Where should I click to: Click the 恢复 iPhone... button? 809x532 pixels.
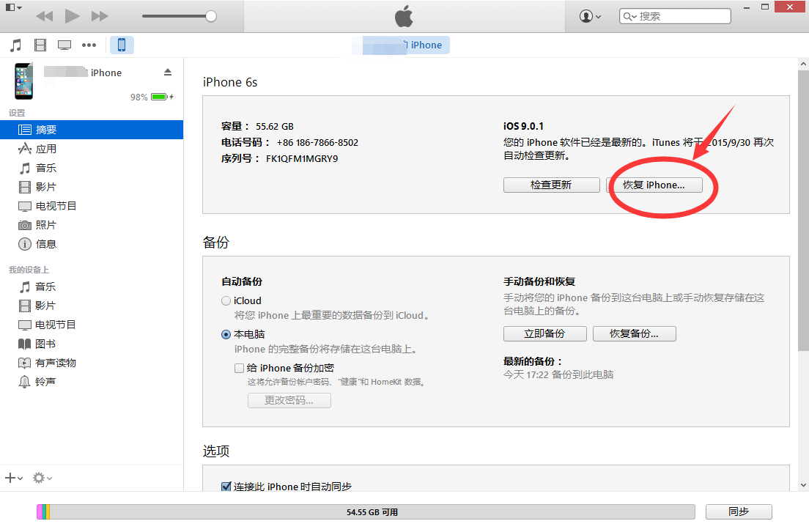pyautogui.click(x=654, y=185)
